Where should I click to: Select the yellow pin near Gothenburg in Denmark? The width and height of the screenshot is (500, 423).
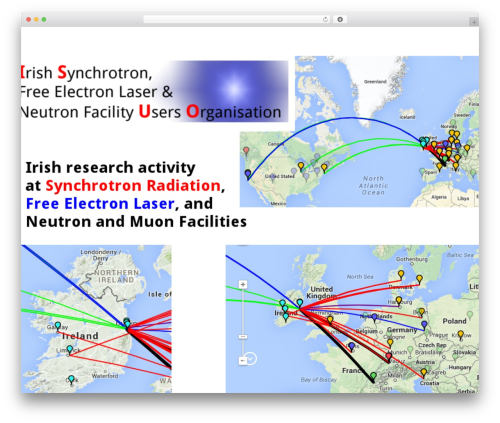[401, 275]
